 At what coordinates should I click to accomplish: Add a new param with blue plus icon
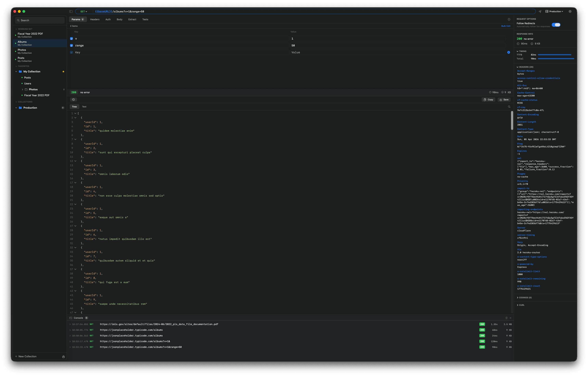click(x=509, y=52)
